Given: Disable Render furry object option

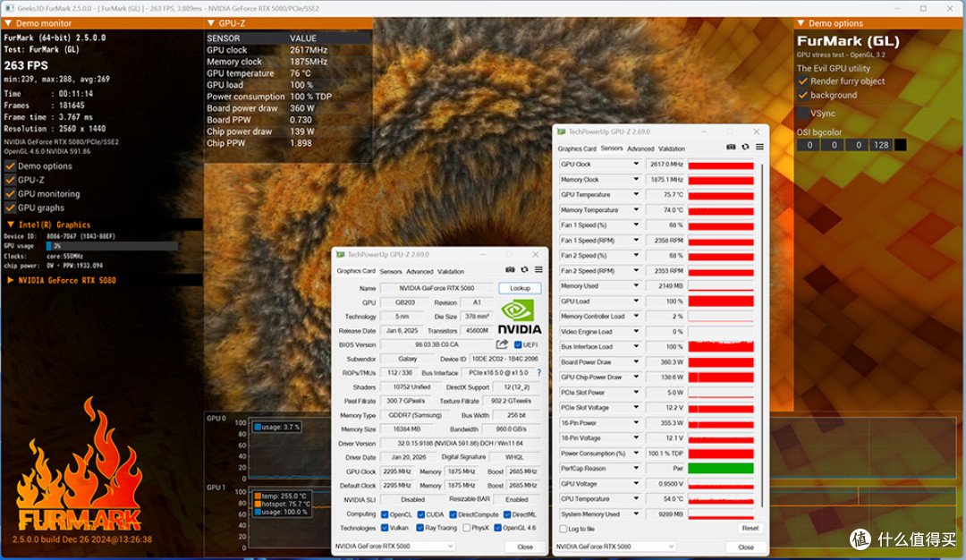Looking at the screenshot, I should (802, 81).
